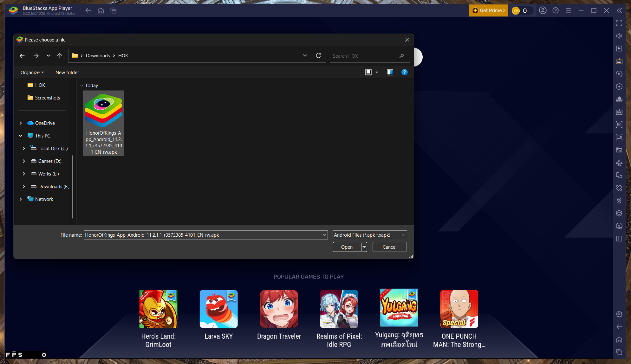631x364 pixels.
Task: Click the BlueStacks volume speaker icon
Action: 619,36
